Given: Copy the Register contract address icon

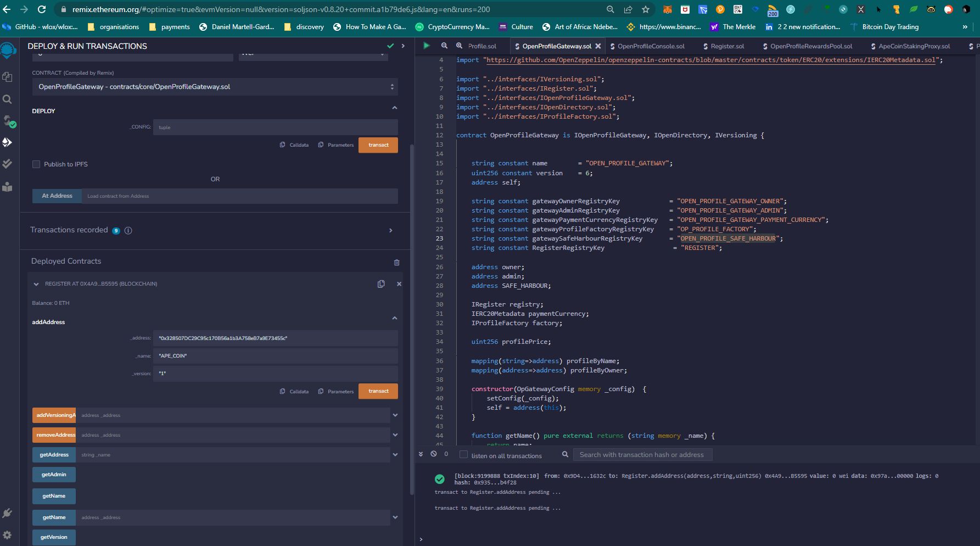Looking at the screenshot, I should [381, 284].
